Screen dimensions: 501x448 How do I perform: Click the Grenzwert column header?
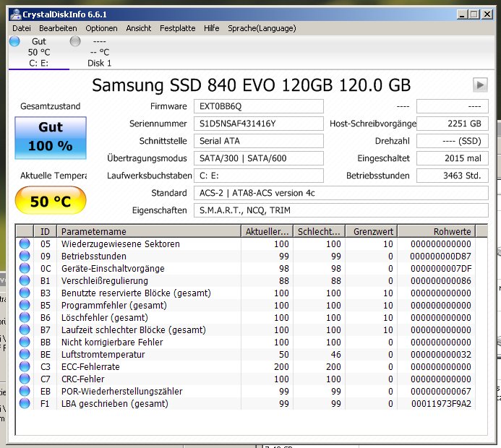[372, 231]
